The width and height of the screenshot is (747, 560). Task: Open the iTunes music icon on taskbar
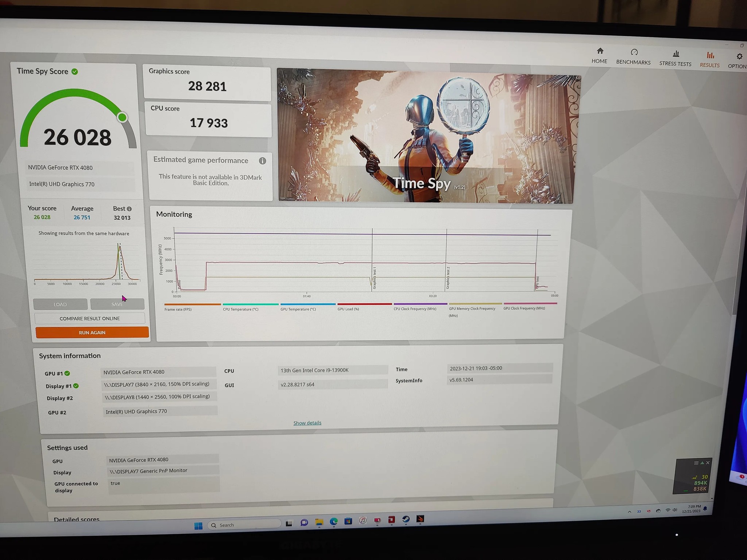click(363, 520)
